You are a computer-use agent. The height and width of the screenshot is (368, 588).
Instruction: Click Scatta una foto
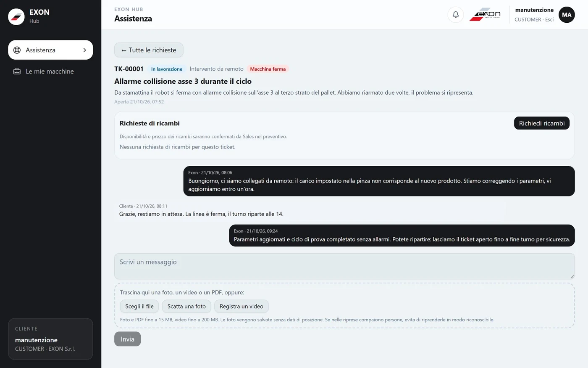pos(186,306)
